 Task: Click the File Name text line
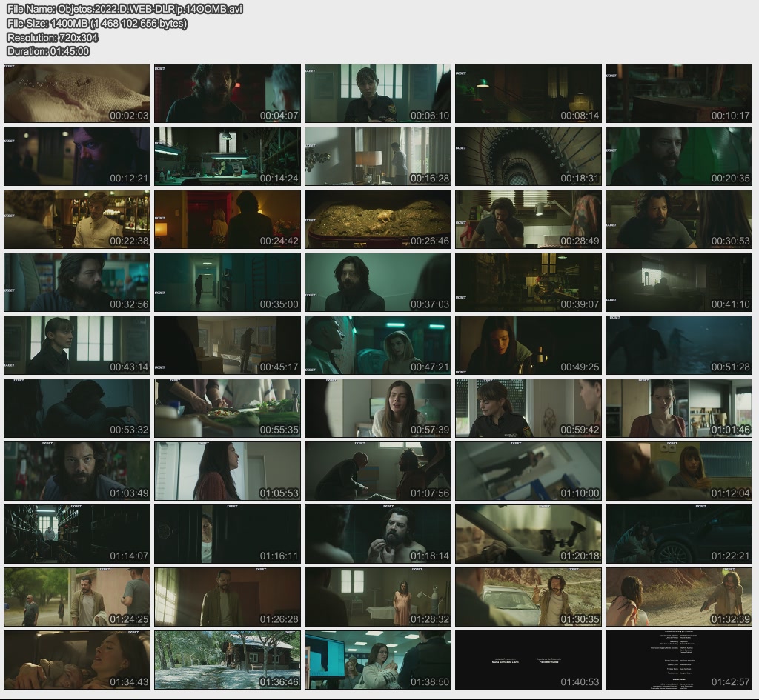coord(125,9)
